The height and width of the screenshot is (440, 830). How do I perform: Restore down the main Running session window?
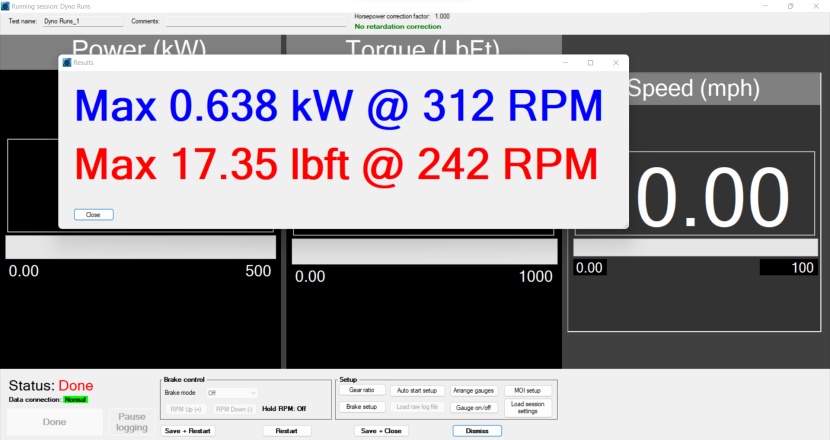790,6
